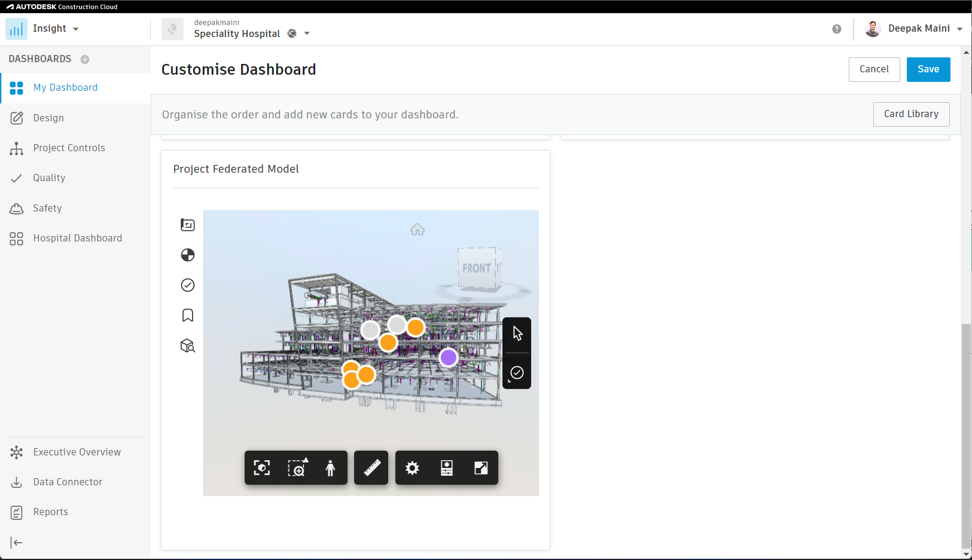The height and width of the screenshot is (560, 972).
Task: Click the Autodesk Construction Cloud logo
Action: 62,7
